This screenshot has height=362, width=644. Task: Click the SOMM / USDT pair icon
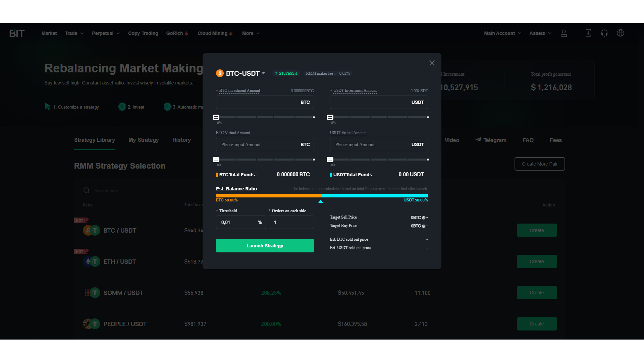[x=92, y=293]
